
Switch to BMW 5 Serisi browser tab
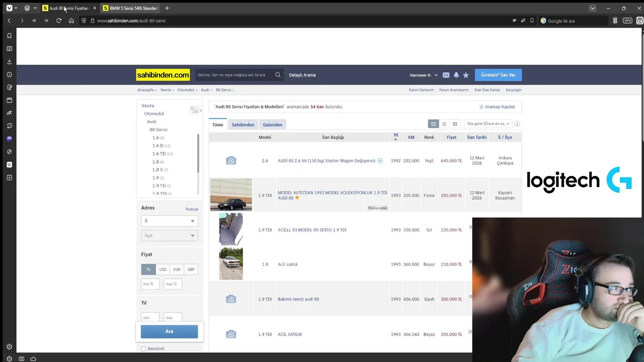click(130, 8)
